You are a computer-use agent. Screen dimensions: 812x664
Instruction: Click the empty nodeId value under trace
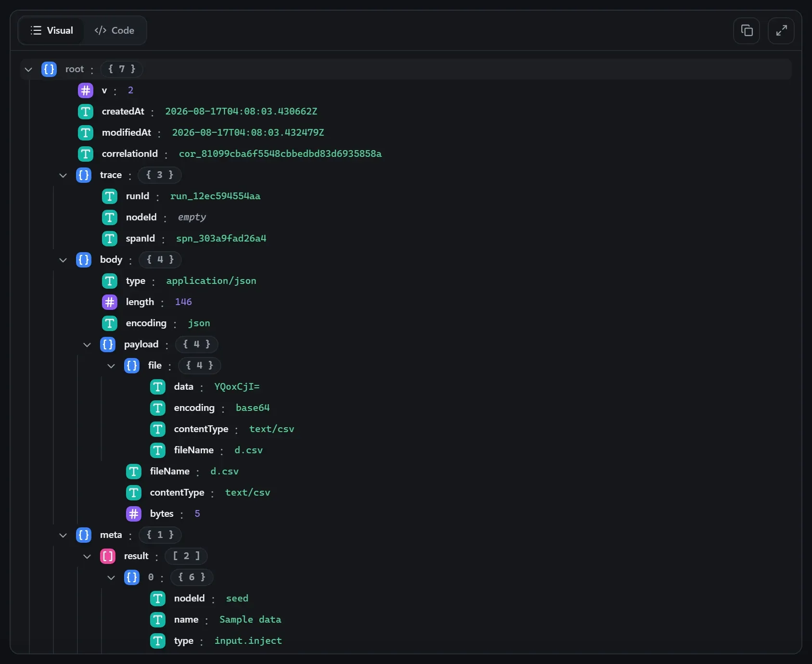point(192,217)
